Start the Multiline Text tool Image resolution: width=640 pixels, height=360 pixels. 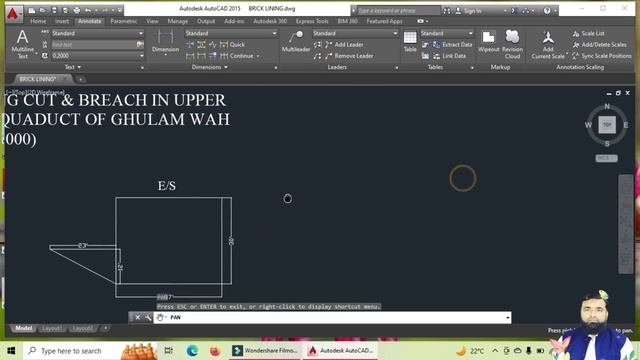click(22, 44)
